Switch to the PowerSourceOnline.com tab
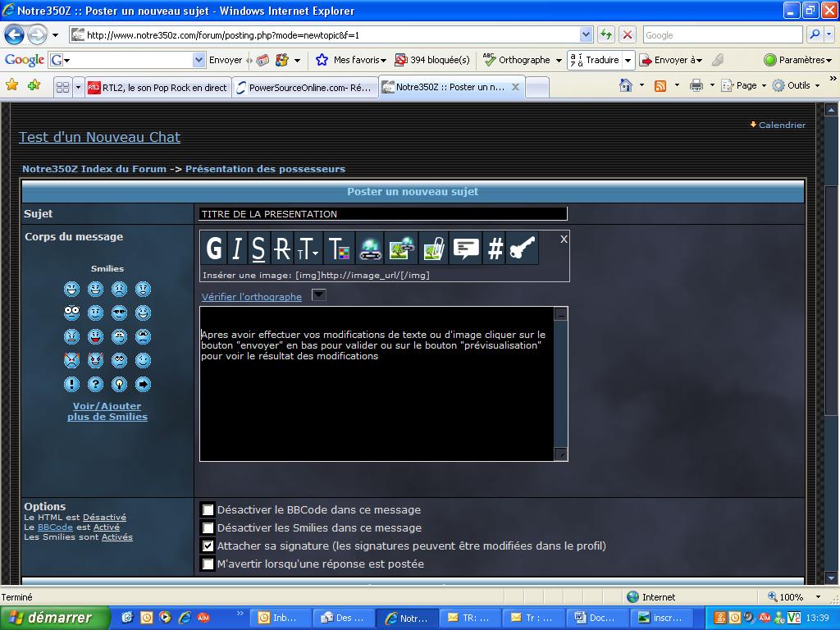The width and height of the screenshot is (840, 630). coord(304,88)
